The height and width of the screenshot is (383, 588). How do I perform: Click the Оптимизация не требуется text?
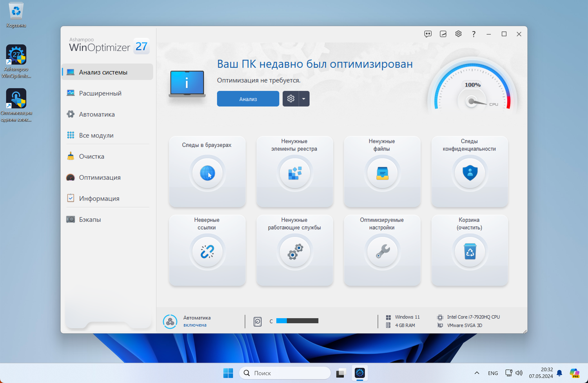259,80
